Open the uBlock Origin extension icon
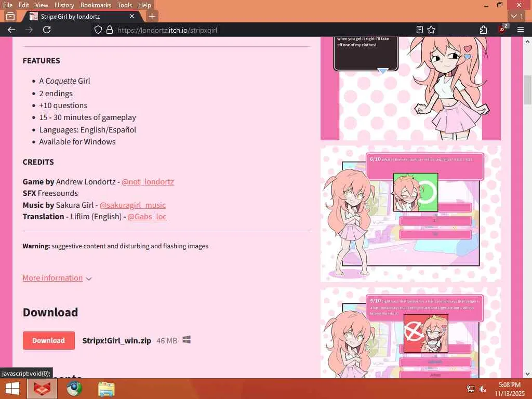 click(502, 29)
